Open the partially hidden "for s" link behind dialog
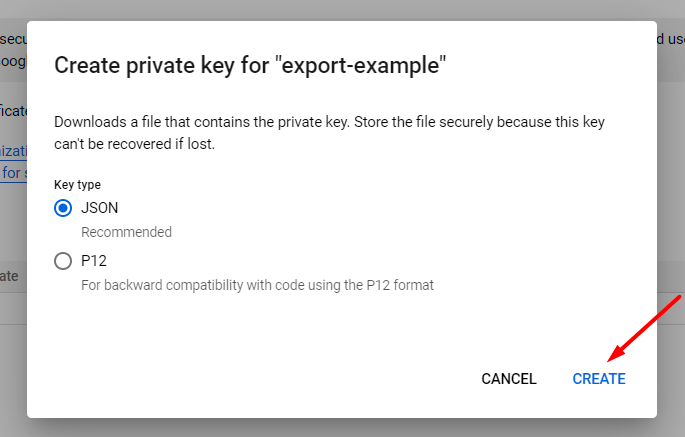 click(13, 173)
